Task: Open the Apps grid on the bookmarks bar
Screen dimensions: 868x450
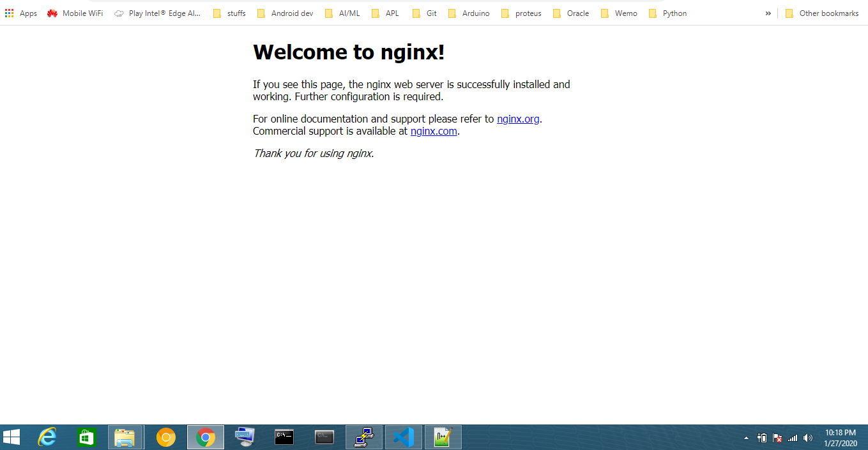Action: click(20, 13)
